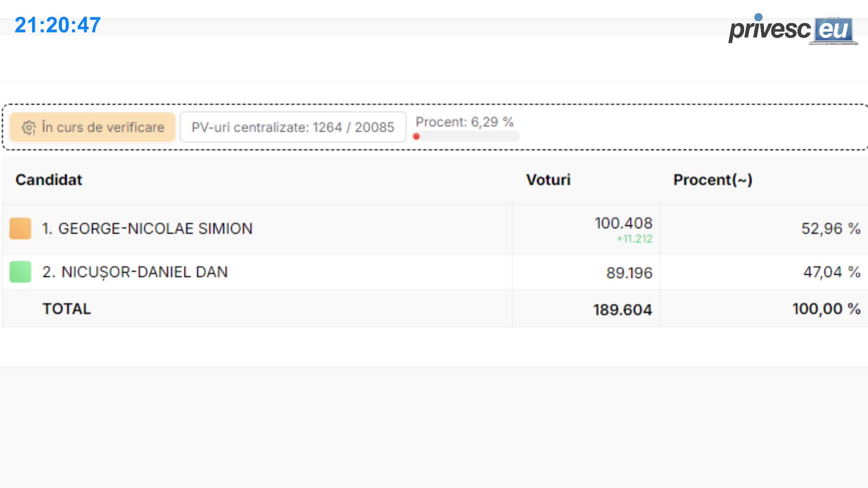Click the 'PV-uri centralizate: 1264 / 20085' box
868x488 pixels.
click(x=293, y=127)
